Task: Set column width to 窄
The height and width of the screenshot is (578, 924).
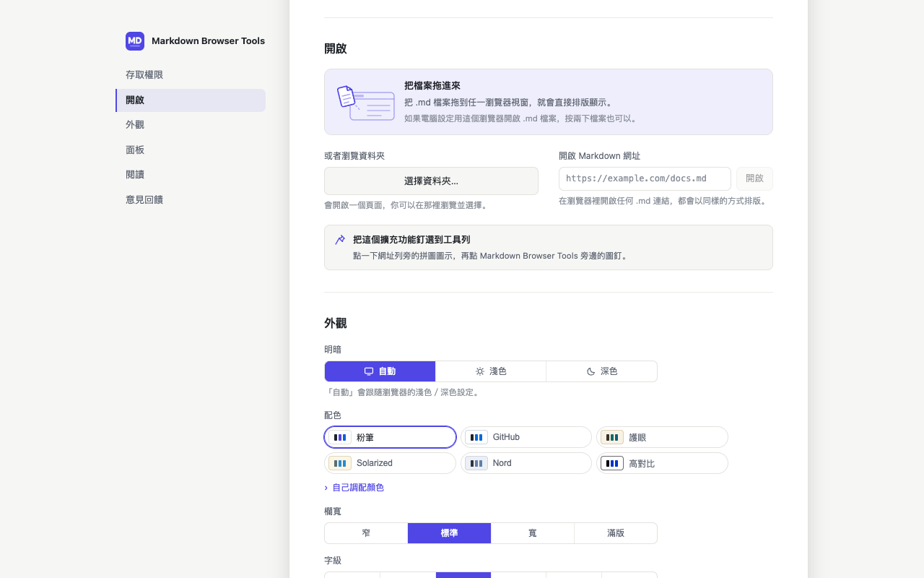Action: coord(366,533)
